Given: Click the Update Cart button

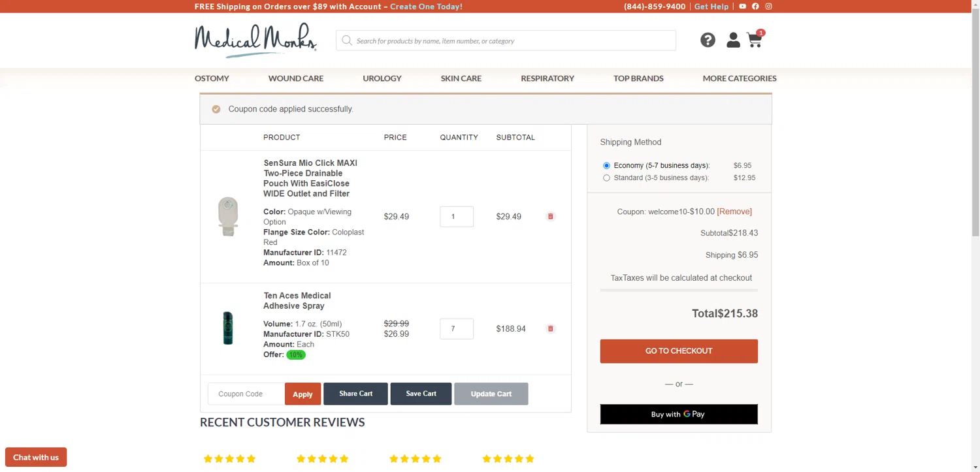Looking at the screenshot, I should (491, 394).
